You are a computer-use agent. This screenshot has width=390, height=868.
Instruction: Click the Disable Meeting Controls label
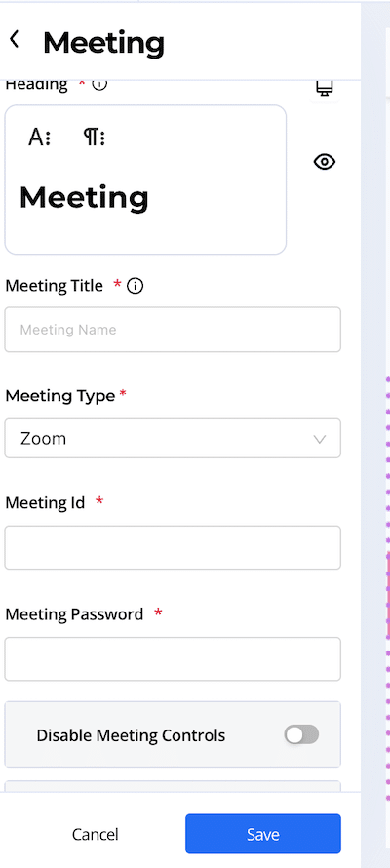(131, 735)
